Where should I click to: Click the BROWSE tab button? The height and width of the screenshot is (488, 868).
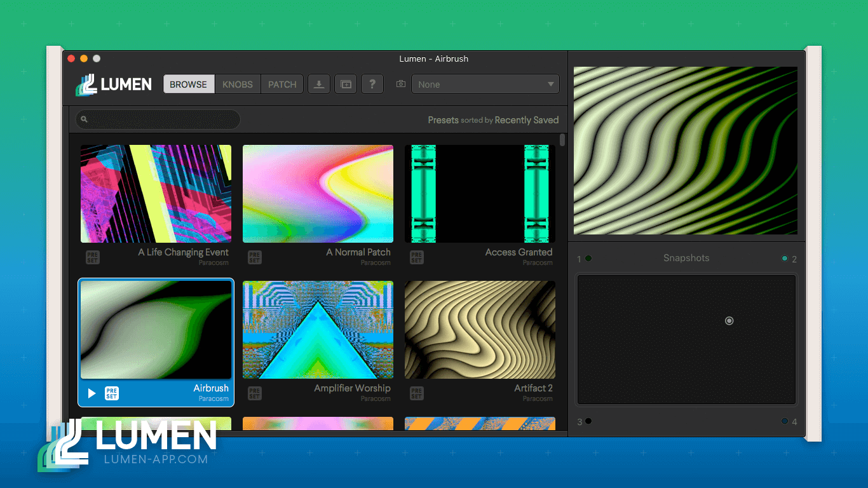tap(188, 84)
